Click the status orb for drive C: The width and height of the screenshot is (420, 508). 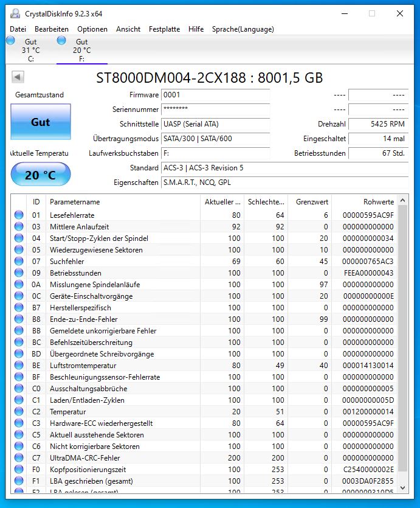[x=11, y=41]
